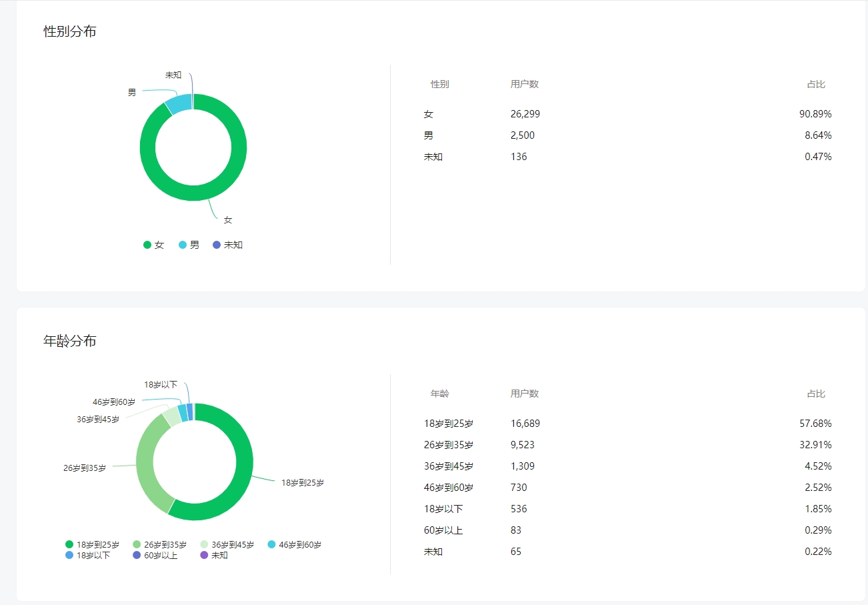
Task: Toggle the 46岁到60岁 legend item
Action: click(x=295, y=545)
